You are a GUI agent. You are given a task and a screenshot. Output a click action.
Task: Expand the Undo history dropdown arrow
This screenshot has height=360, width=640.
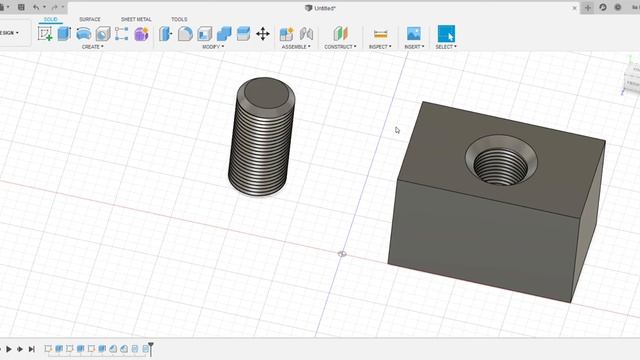(x=44, y=7)
